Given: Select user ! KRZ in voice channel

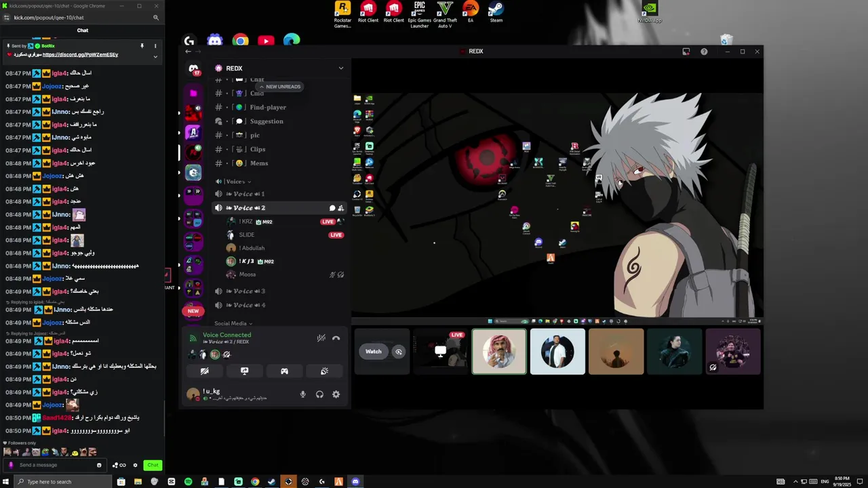Looking at the screenshot, I should [x=285, y=222].
